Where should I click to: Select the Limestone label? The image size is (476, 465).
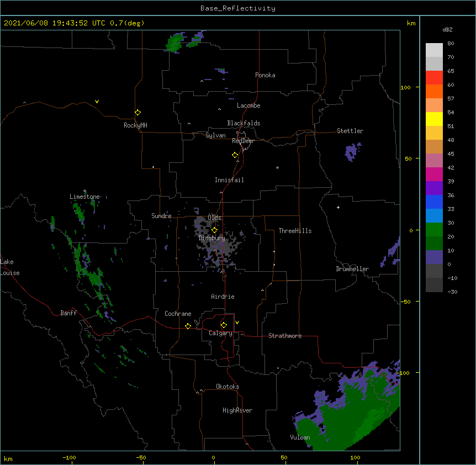[84, 197]
